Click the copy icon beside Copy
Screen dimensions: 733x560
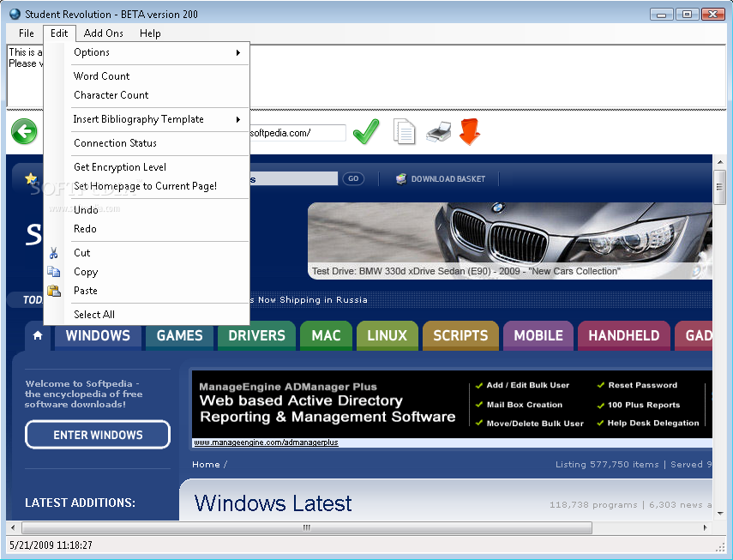click(54, 272)
